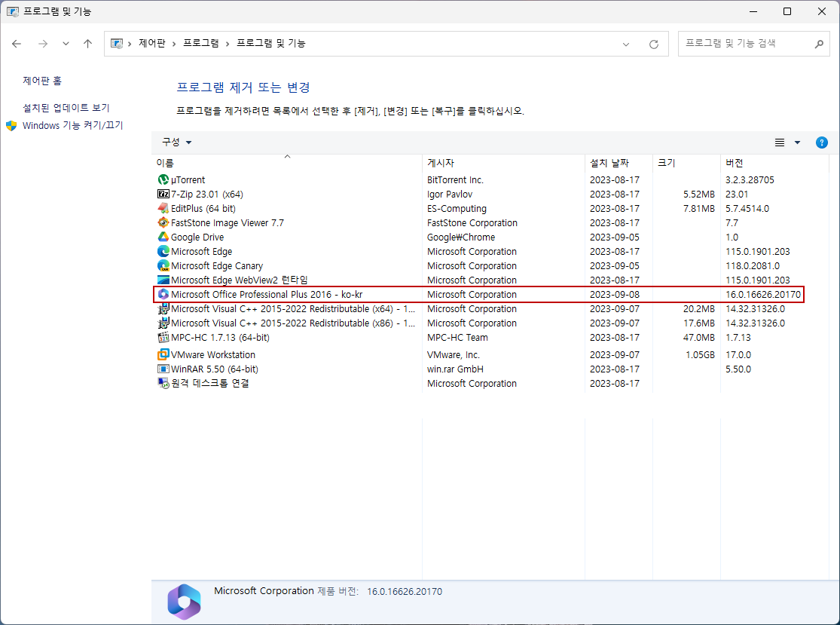Click the Visual C++ (x86) redistributable icon
The image size is (840, 625).
tap(163, 323)
